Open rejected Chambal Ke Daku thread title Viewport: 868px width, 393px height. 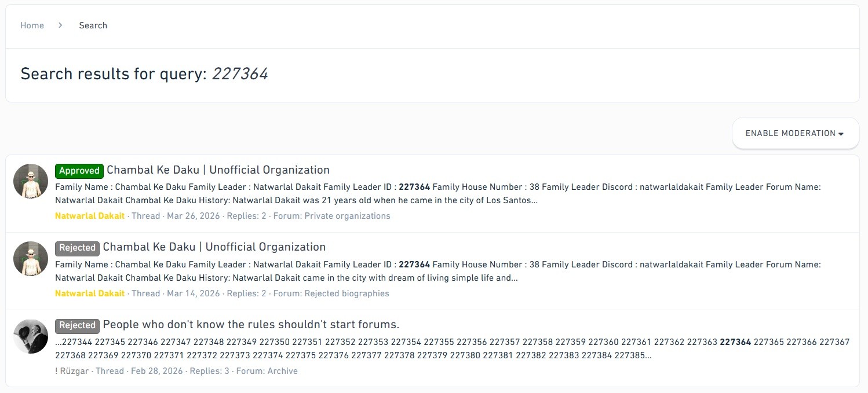pyautogui.click(x=214, y=247)
